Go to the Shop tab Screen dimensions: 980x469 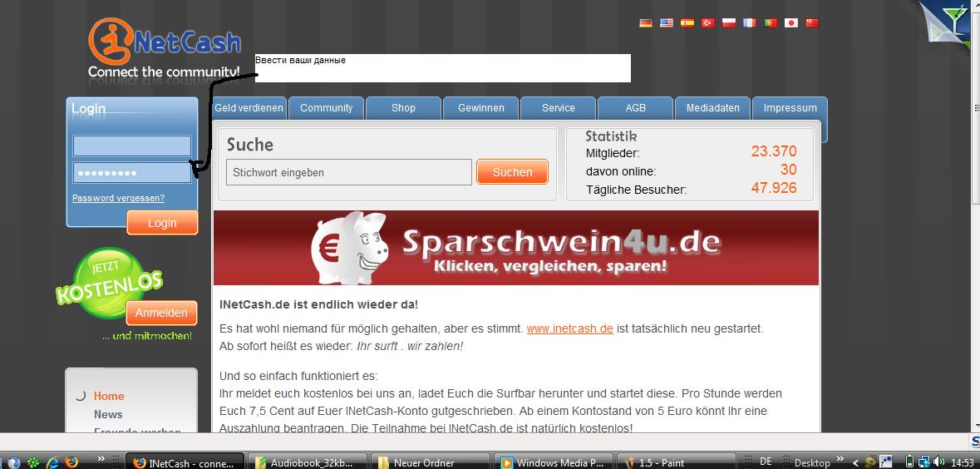pyautogui.click(x=403, y=108)
